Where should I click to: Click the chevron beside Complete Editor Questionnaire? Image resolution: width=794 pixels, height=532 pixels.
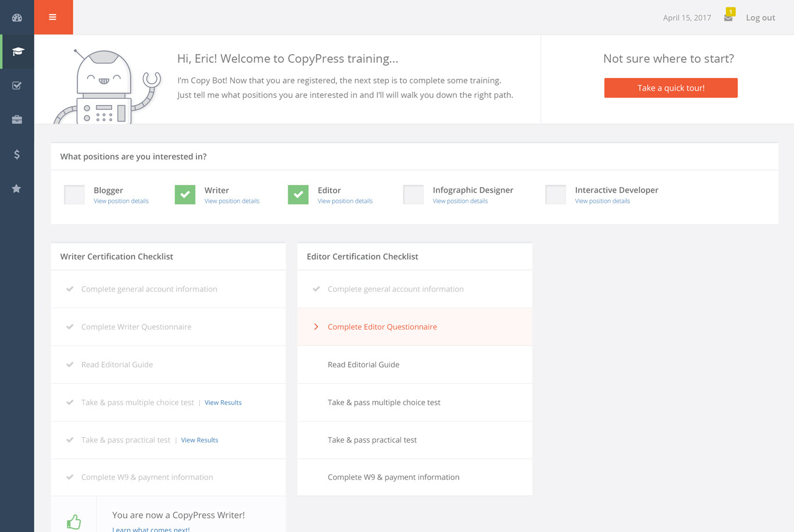point(316,327)
